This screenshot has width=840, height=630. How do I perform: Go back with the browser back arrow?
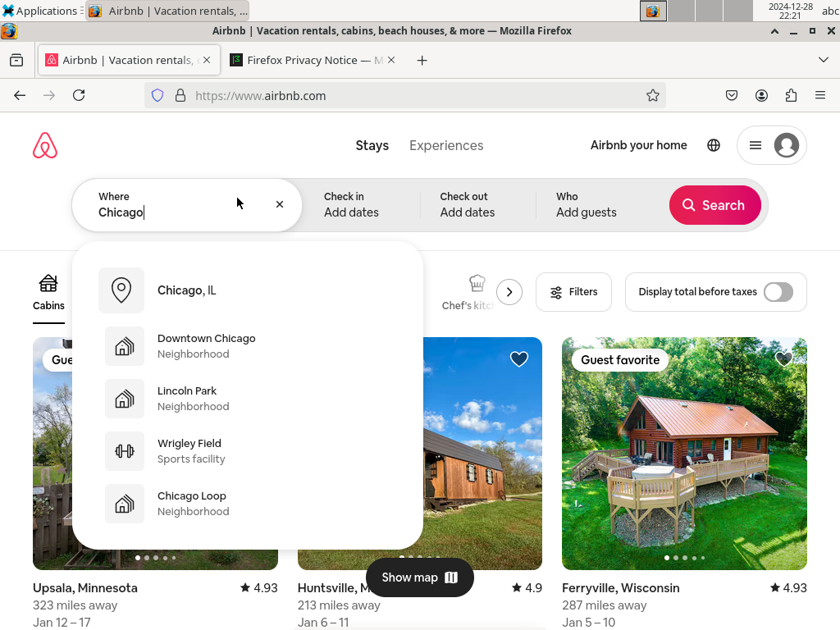click(x=20, y=95)
